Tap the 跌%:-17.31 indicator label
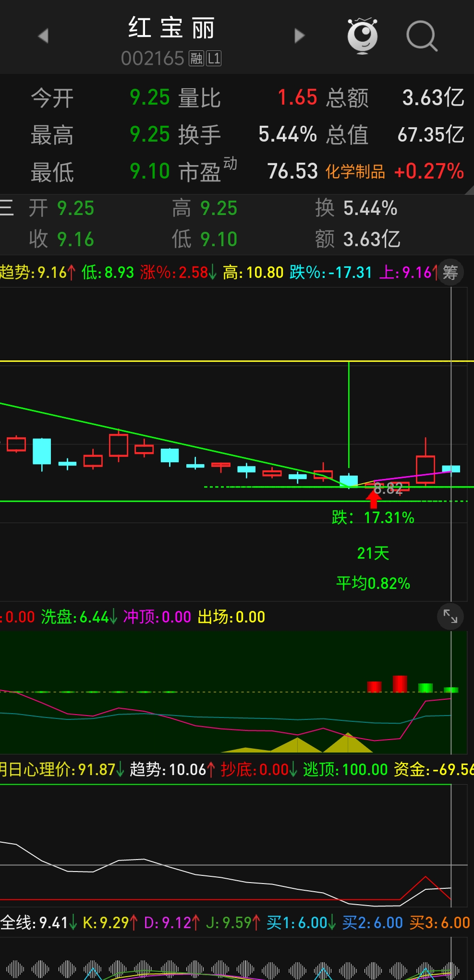The image size is (474, 980). tap(331, 273)
